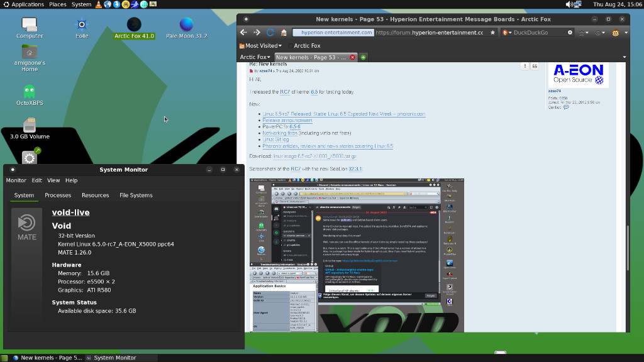Open the blue circular launcher in top panel
The width and height of the screenshot is (644, 362).
116,4
